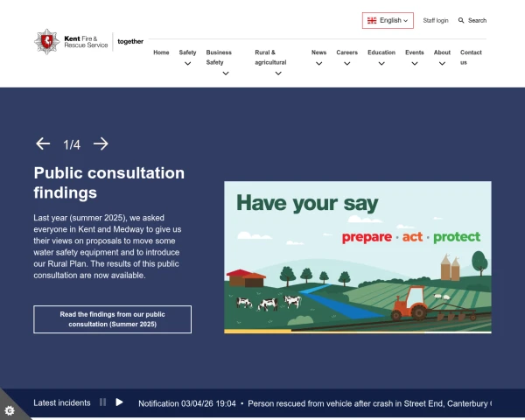Open the Contact us page

pos(471,57)
